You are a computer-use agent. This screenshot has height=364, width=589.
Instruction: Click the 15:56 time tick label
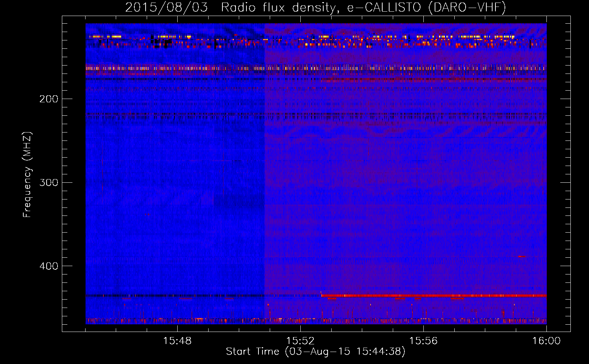(423, 341)
